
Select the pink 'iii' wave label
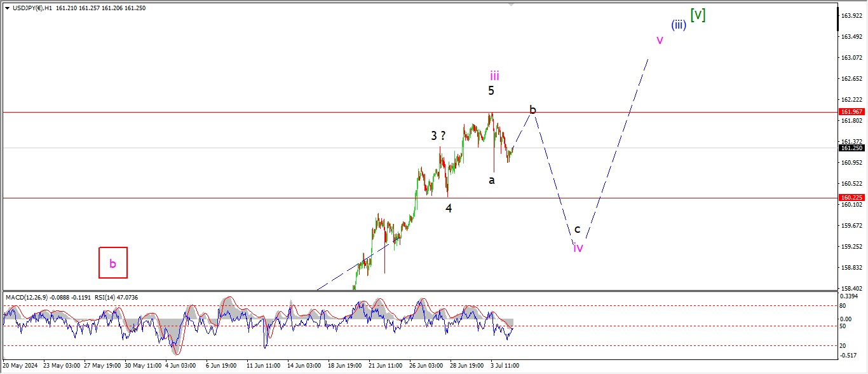[494, 76]
